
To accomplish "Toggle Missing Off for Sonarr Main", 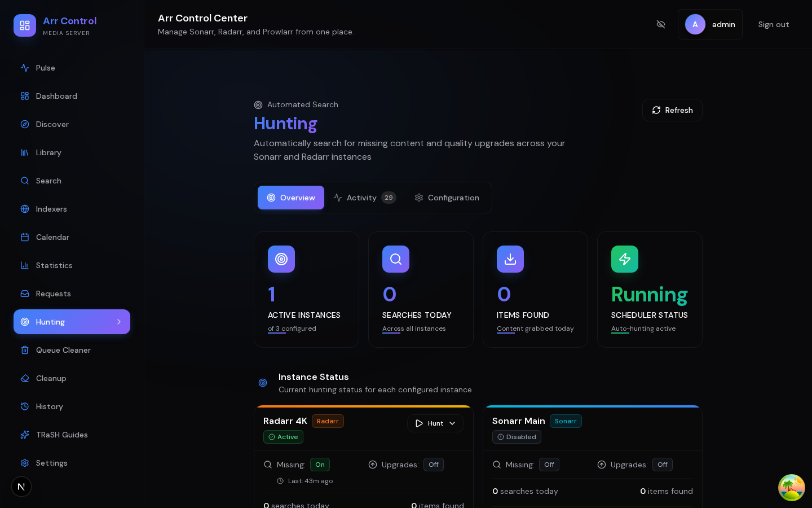I will pos(549,465).
